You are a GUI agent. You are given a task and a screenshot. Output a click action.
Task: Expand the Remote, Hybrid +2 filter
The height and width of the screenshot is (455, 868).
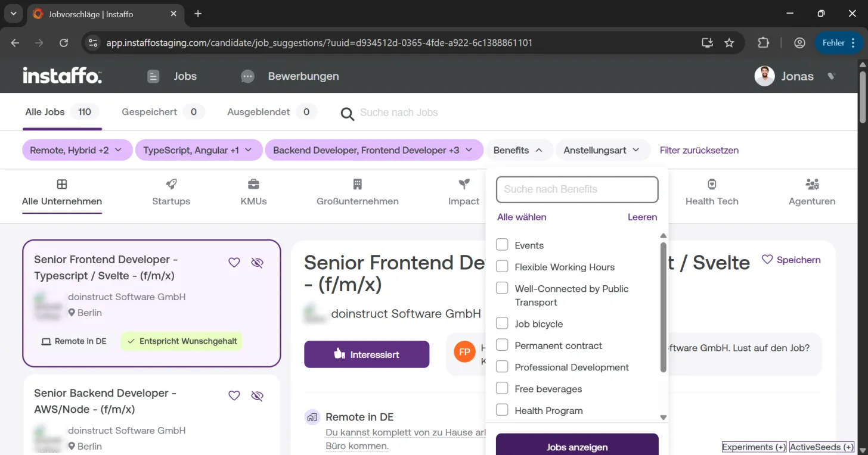click(x=76, y=150)
